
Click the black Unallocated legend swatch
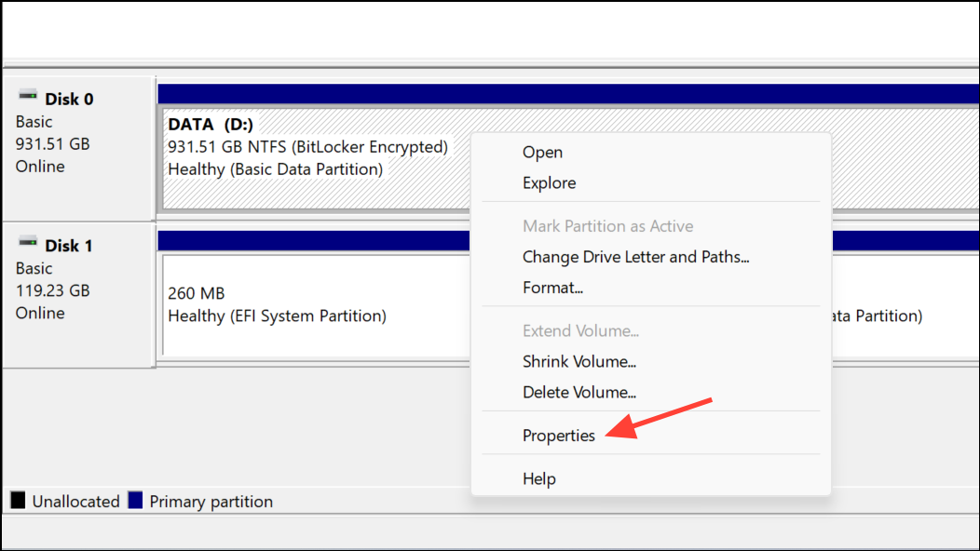(x=18, y=501)
